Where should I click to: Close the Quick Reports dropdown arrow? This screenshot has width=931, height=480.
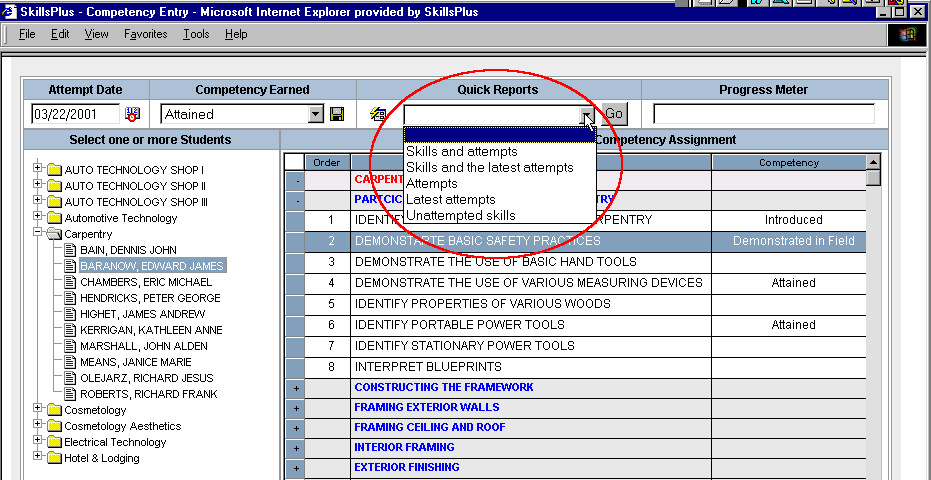[x=587, y=114]
